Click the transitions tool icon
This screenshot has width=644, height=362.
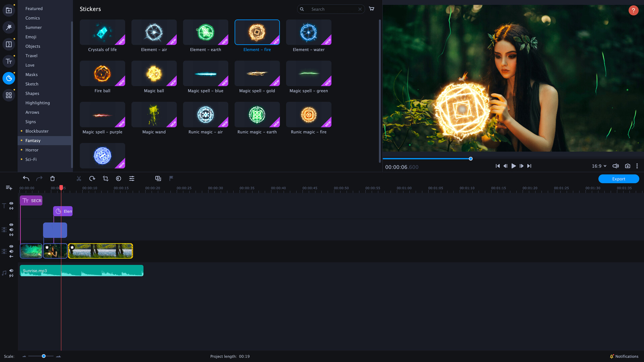(x=9, y=44)
